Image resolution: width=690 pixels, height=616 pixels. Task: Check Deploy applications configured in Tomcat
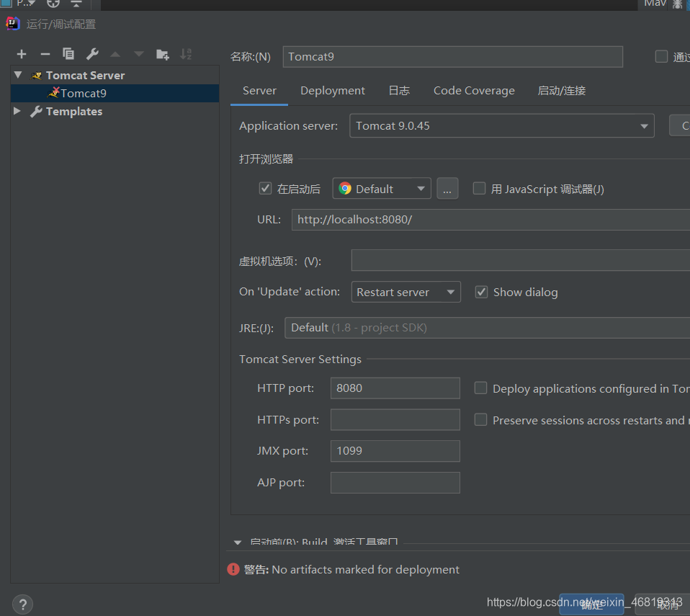(480, 388)
